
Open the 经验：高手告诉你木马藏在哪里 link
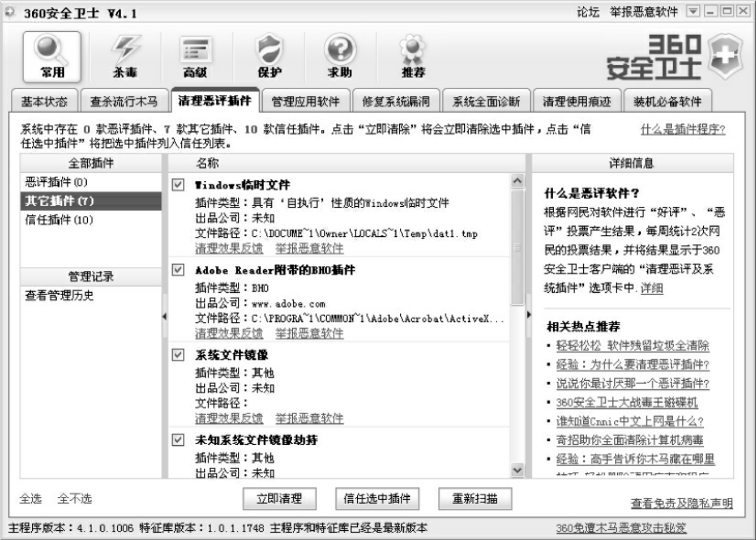coord(635,459)
